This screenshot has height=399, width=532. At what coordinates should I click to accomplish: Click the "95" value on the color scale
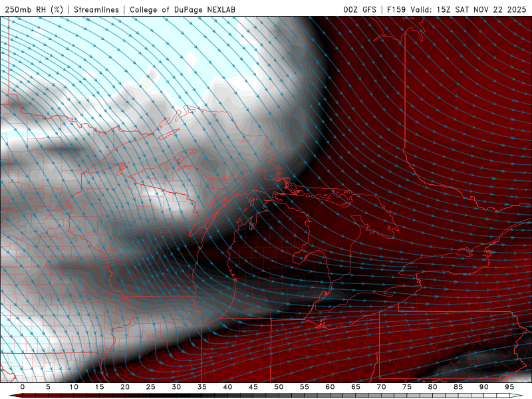[x=509, y=387]
